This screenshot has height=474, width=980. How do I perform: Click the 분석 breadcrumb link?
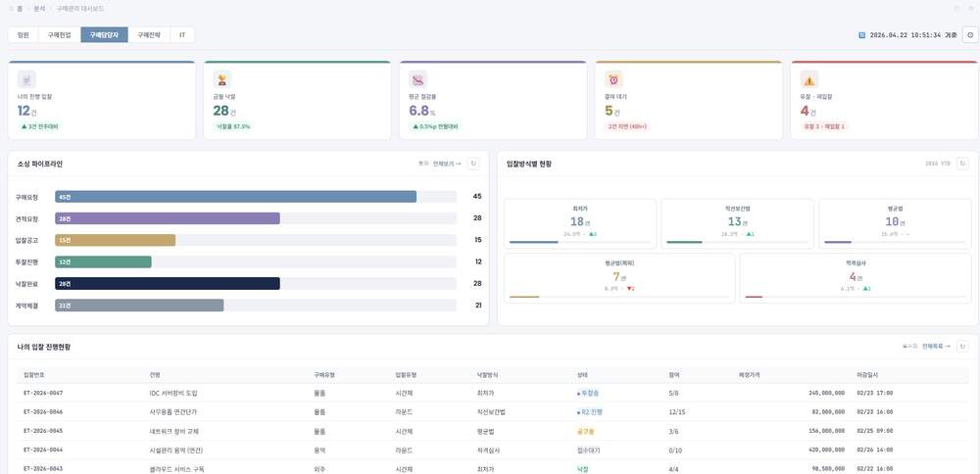click(39, 9)
